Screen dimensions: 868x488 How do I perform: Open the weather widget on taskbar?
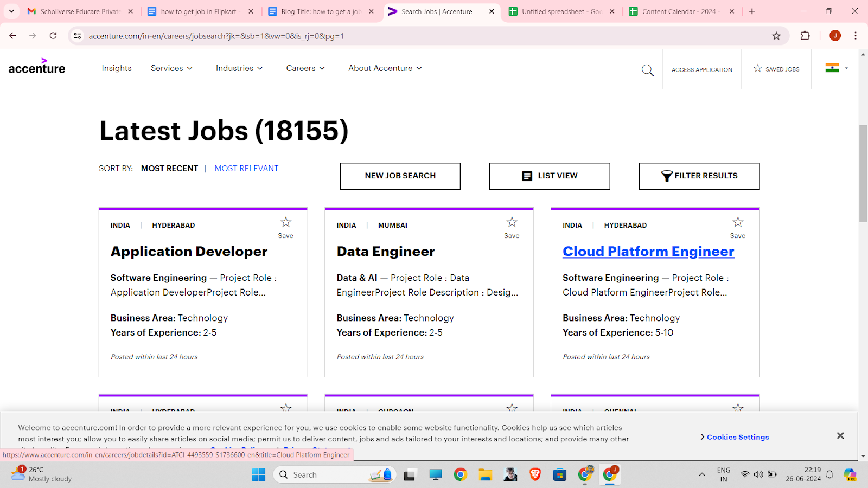(x=41, y=474)
